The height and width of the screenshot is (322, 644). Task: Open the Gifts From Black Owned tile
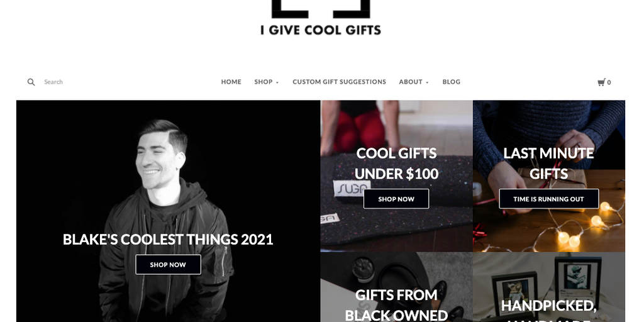(x=396, y=287)
